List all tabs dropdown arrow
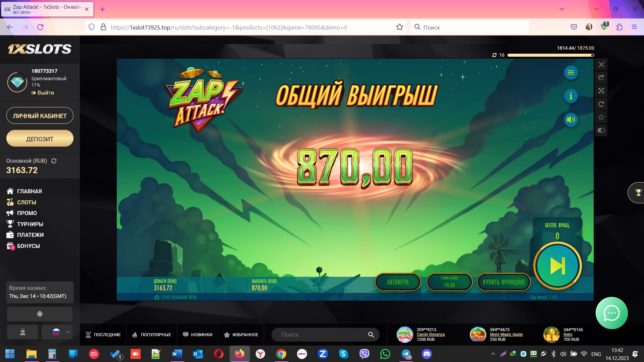The height and width of the screenshot is (362, 644). click(561, 9)
